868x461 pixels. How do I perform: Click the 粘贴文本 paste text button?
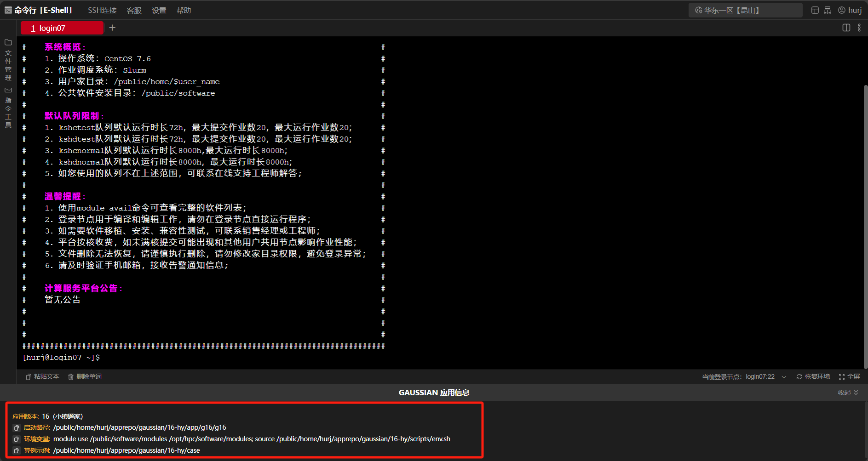click(x=42, y=377)
